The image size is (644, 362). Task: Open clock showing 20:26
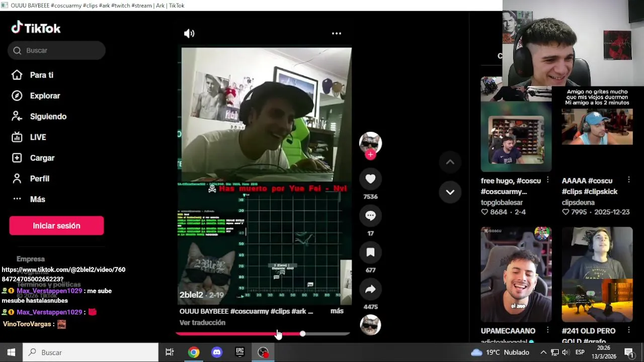coord(604,352)
